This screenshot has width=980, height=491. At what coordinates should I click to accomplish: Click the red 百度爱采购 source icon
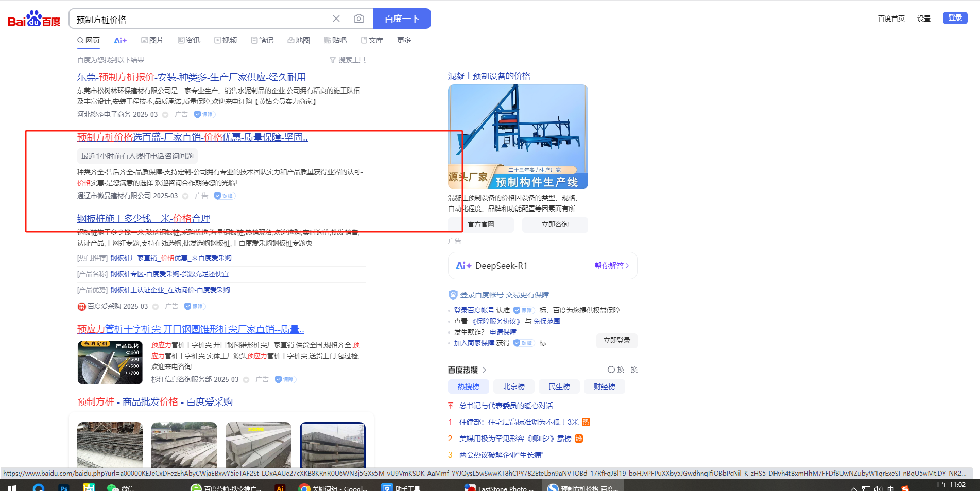coord(81,307)
